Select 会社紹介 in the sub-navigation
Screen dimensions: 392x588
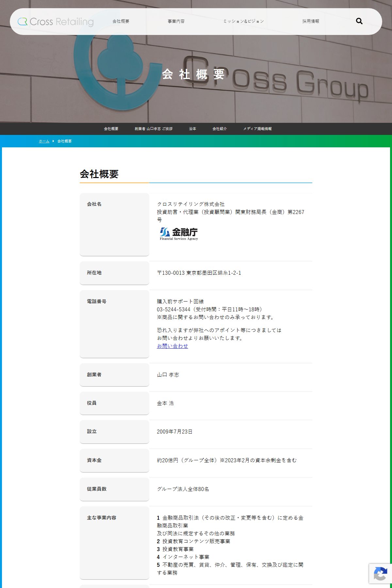220,129
